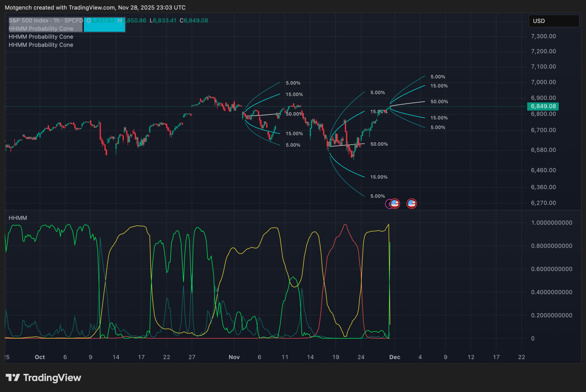
Task: Click the rightmost cone's 50.00% label
Action: point(439,102)
